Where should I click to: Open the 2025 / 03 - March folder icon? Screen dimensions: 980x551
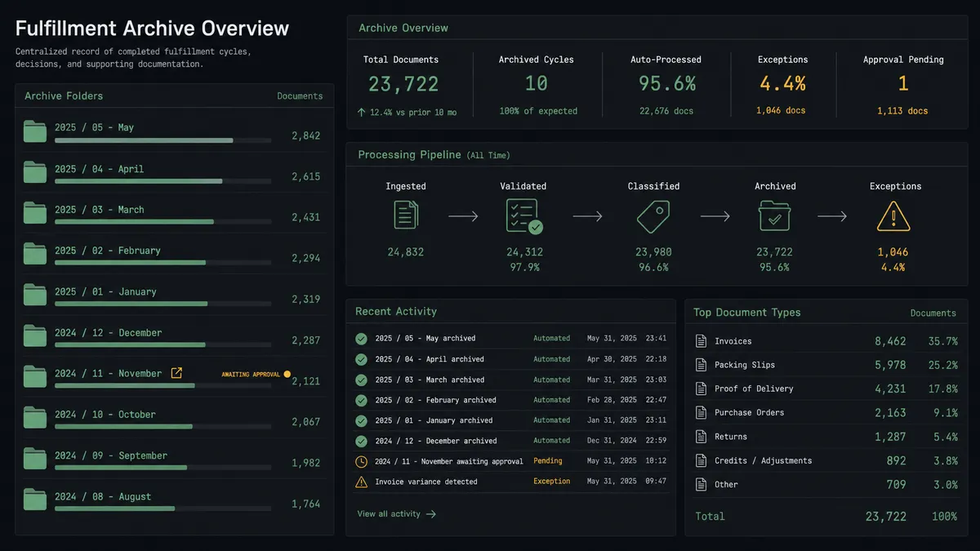(35, 213)
